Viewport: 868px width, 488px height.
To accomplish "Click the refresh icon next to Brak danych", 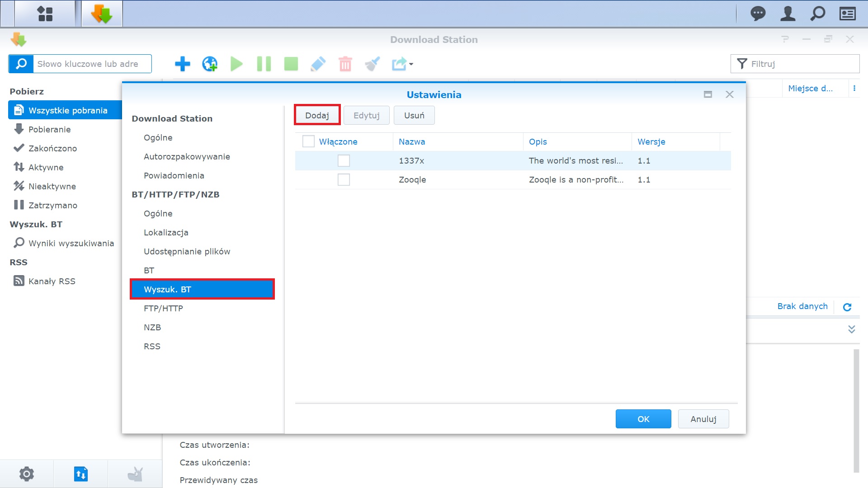I will click(847, 307).
